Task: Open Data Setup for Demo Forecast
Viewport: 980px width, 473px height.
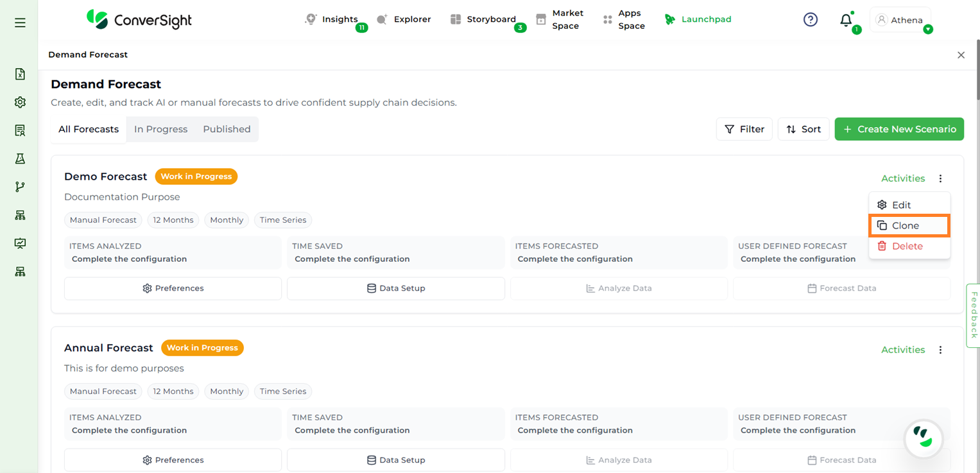Action: tap(395, 288)
